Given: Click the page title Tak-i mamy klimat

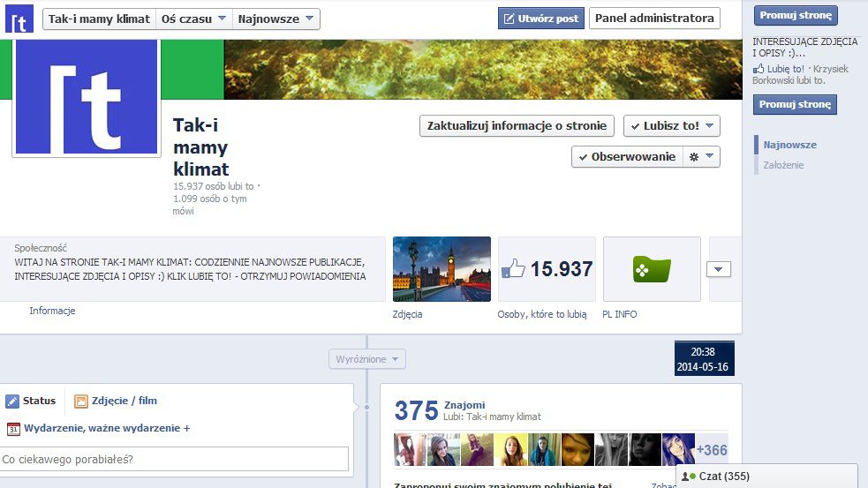Looking at the screenshot, I should click(201, 147).
